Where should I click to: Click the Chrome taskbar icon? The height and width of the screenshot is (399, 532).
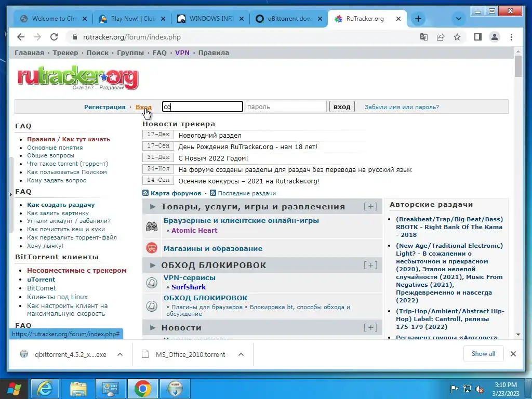[x=142, y=389]
